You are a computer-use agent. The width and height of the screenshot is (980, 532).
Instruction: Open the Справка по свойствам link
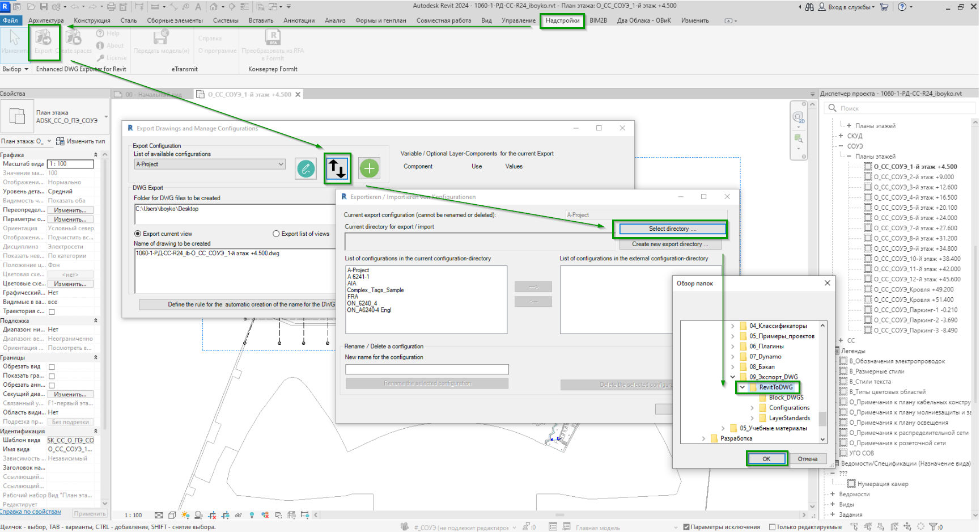(x=31, y=512)
